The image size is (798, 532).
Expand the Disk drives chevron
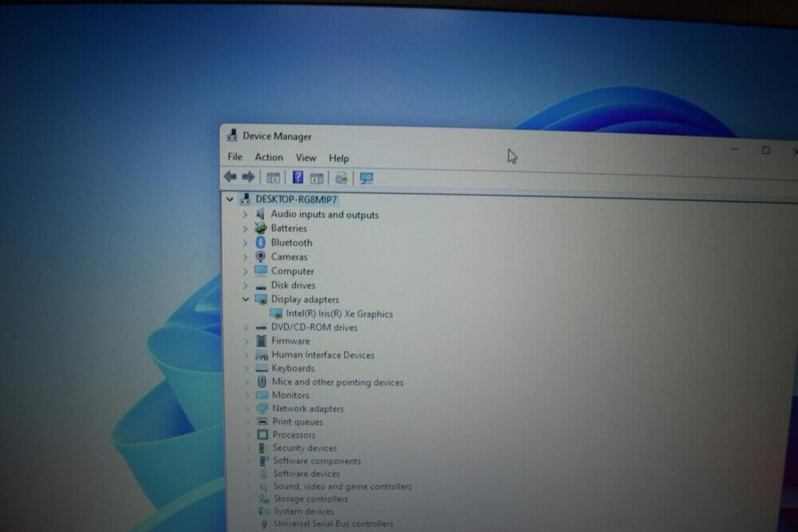[246, 286]
